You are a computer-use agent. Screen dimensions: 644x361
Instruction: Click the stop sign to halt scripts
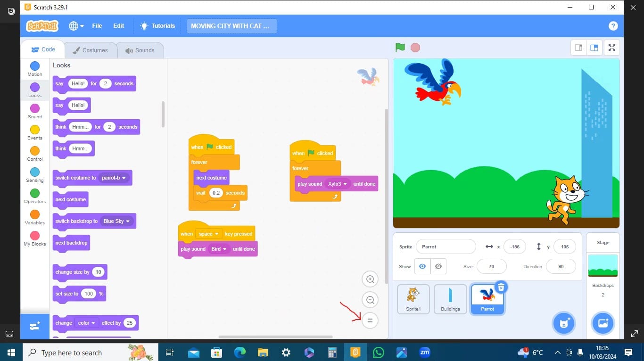[414, 47]
